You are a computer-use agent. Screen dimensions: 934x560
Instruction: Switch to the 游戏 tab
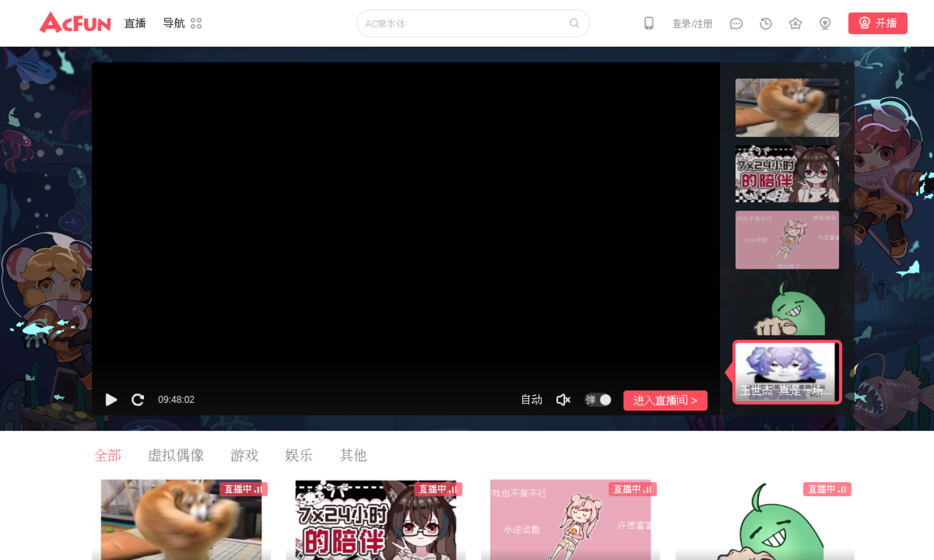244,455
